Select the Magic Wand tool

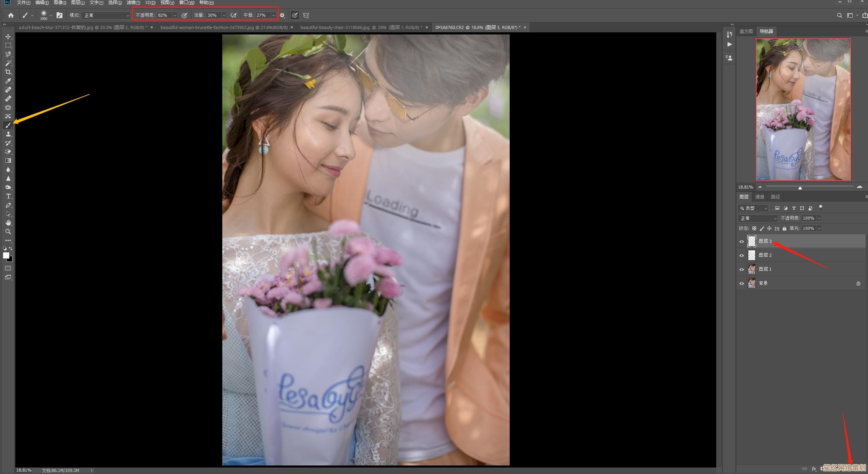pyautogui.click(x=8, y=63)
